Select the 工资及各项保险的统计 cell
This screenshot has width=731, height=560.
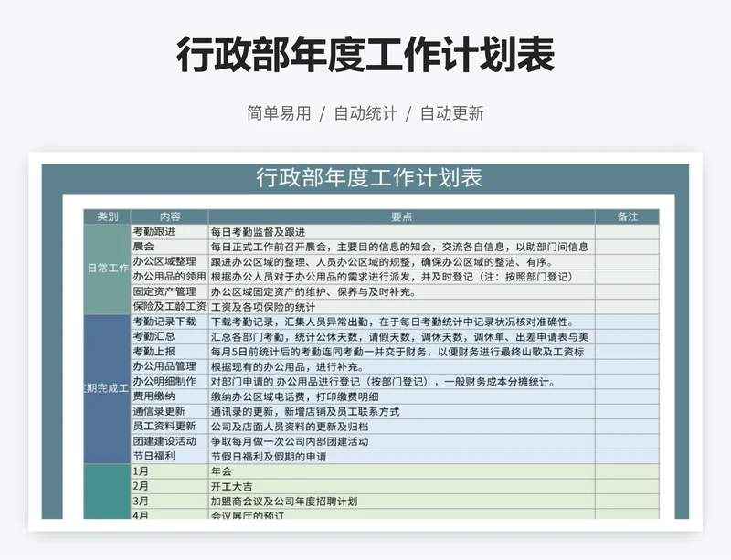(401, 306)
